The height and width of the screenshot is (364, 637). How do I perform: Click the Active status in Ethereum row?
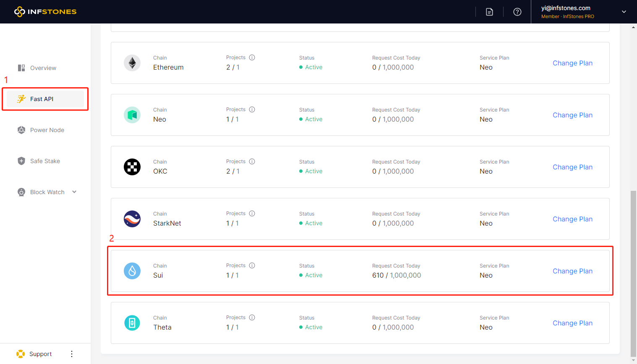311,68
